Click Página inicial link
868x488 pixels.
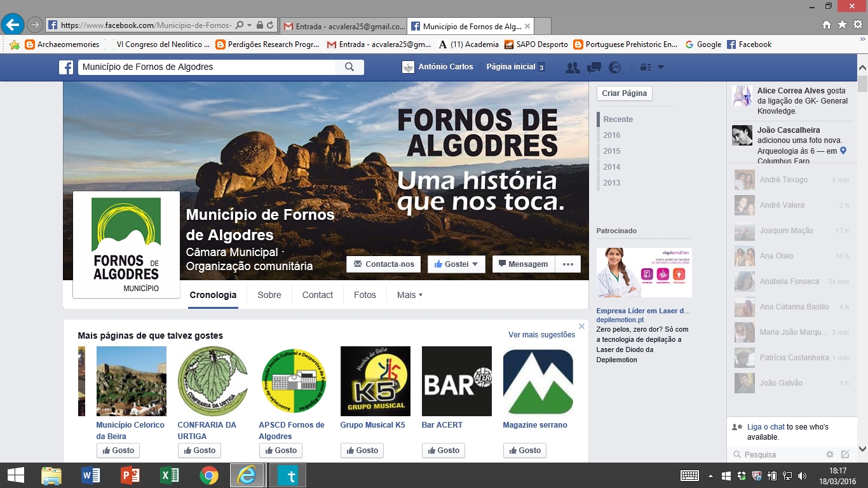[x=511, y=67]
